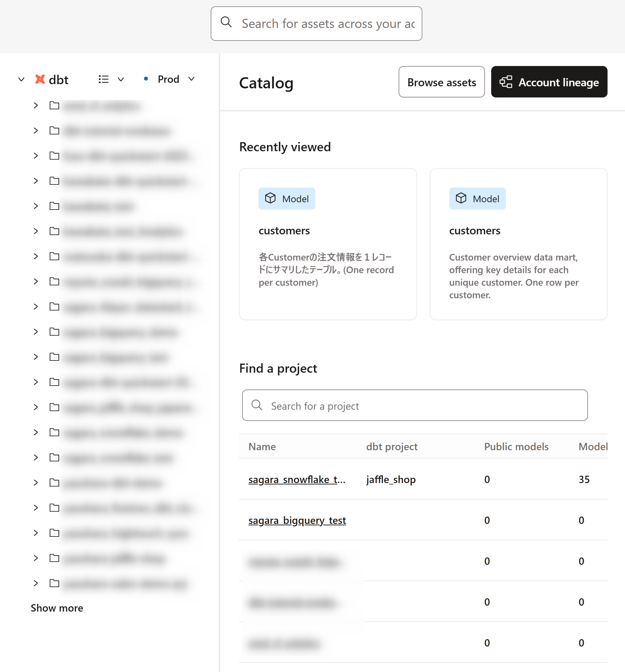Click the 'Public models' column header

pyautogui.click(x=516, y=447)
